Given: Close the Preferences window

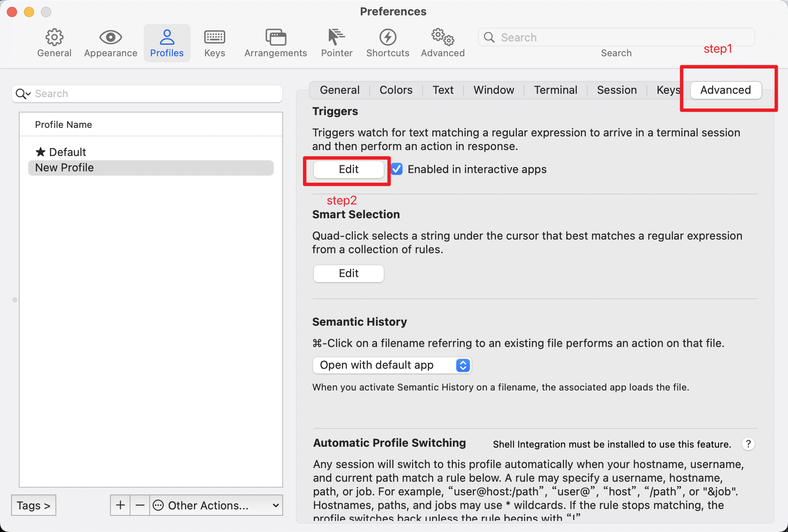Looking at the screenshot, I should point(12,12).
